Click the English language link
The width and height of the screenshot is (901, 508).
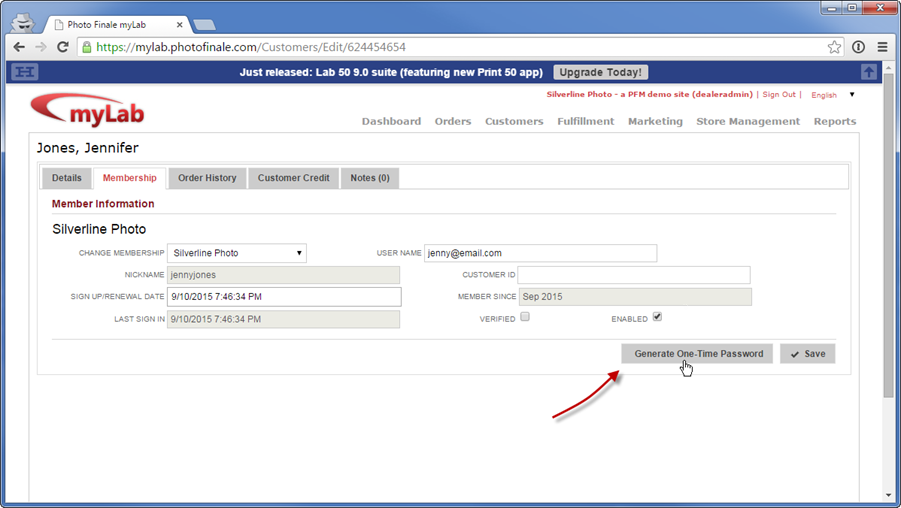[x=824, y=95]
